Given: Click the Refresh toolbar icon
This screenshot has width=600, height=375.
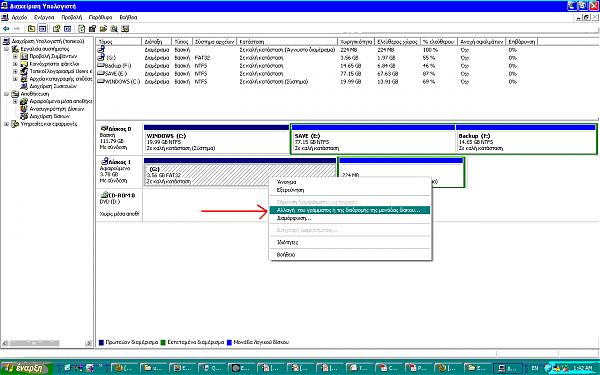Looking at the screenshot, I should click(x=82, y=29).
